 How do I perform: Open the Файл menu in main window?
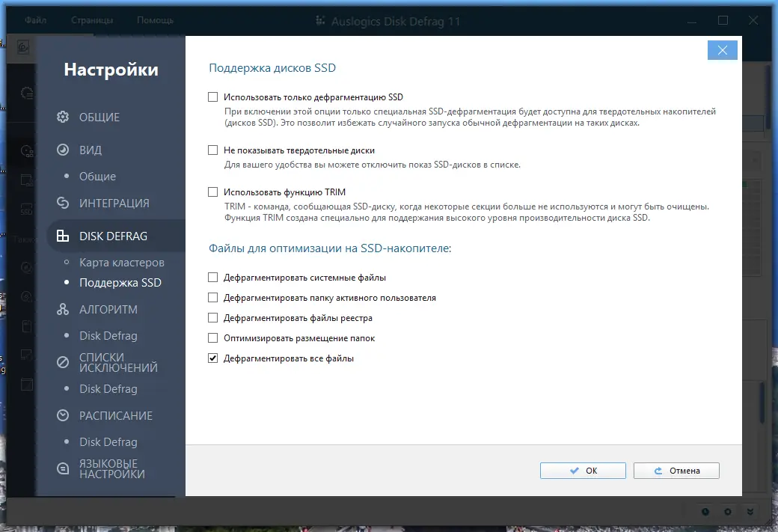pyautogui.click(x=36, y=20)
